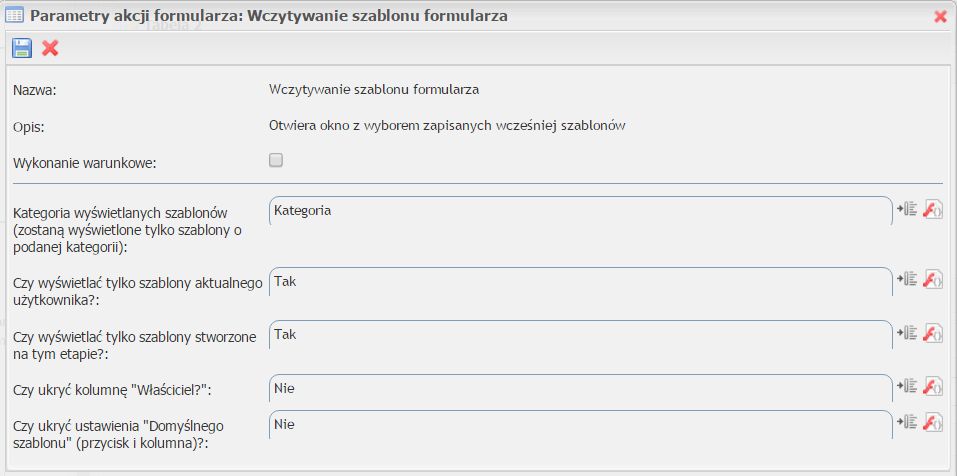Click the form icon in the dialog title bar
Image resolution: width=957 pixels, height=476 pixels.
click(15, 16)
